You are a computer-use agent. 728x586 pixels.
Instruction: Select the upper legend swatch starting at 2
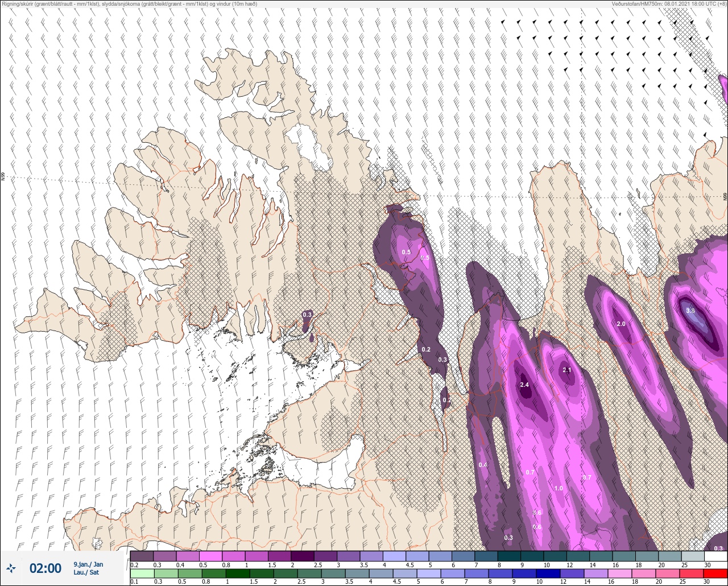[x=303, y=556]
